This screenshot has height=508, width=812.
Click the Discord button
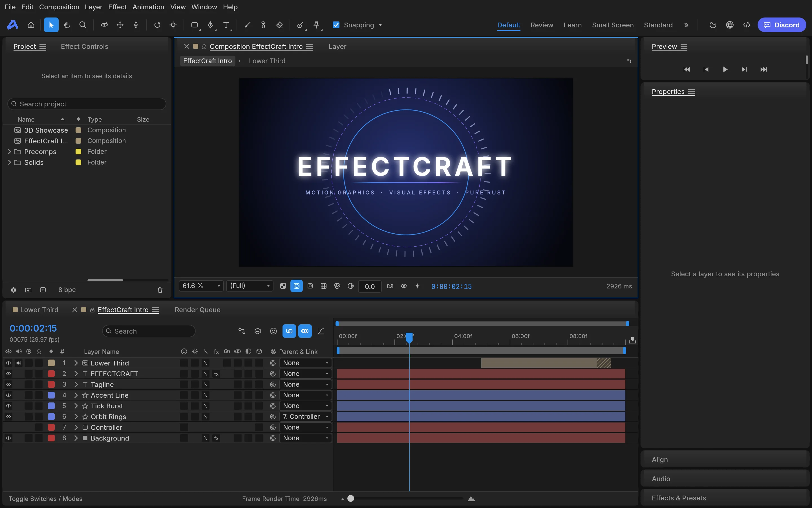click(782, 25)
